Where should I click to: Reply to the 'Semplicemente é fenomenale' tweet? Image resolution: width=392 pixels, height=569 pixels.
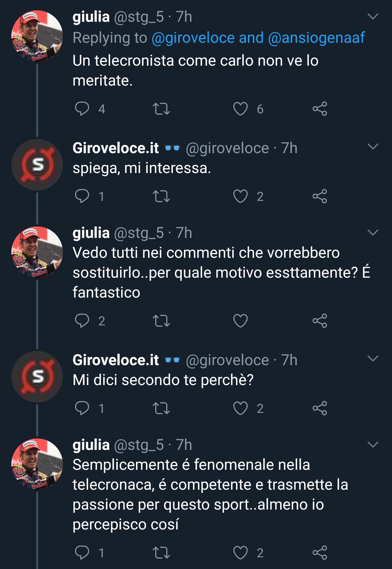pyautogui.click(x=82, y=552)
